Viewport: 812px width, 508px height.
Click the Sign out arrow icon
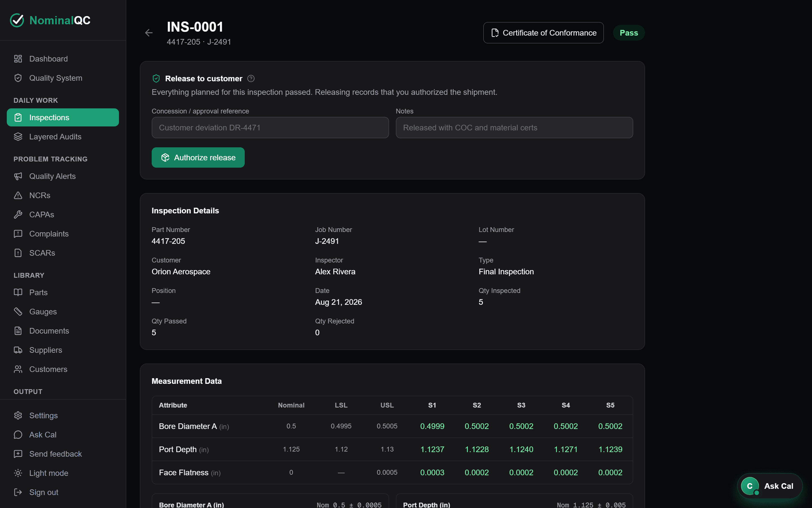point(18,492)
